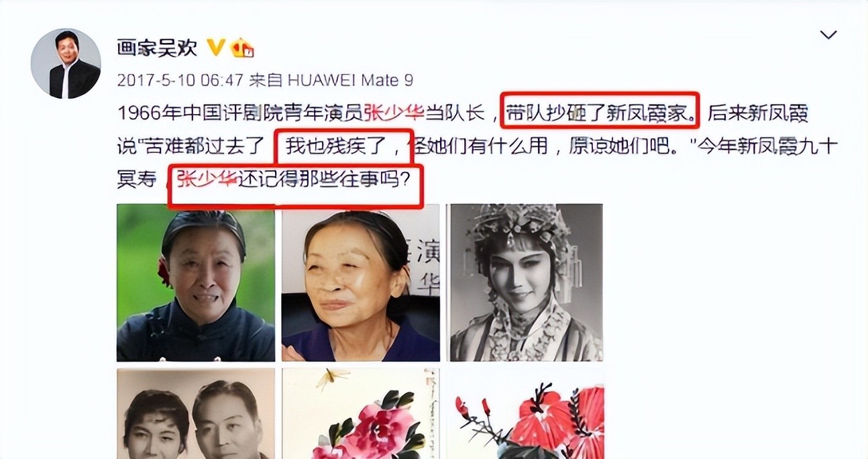Click the yellow V verification badge

click(x=215, y=48)
